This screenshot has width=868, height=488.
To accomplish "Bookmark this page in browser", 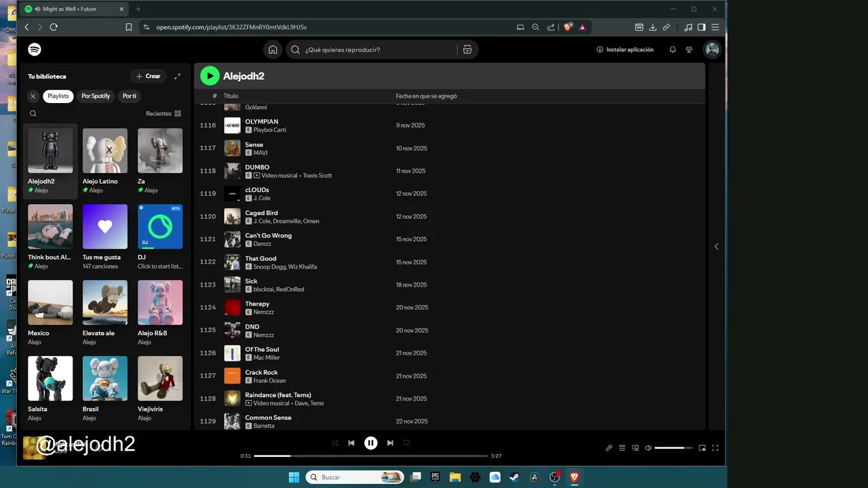I will pos(129,27).
